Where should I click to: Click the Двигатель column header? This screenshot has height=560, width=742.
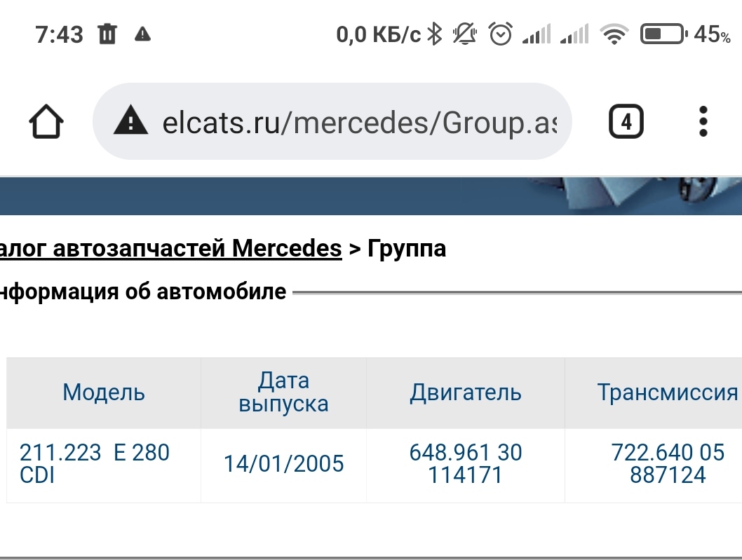465,392
